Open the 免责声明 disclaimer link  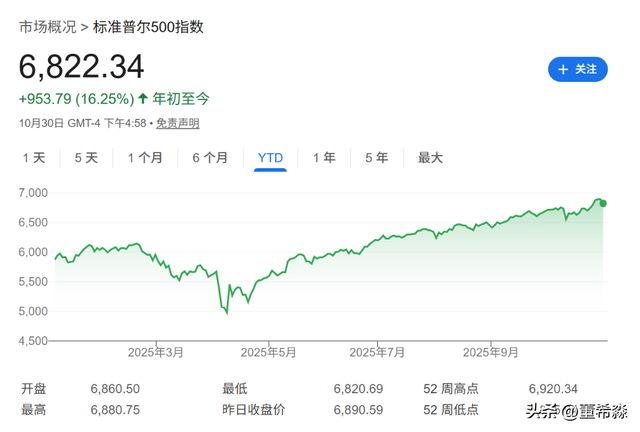(x=178, y=123)
